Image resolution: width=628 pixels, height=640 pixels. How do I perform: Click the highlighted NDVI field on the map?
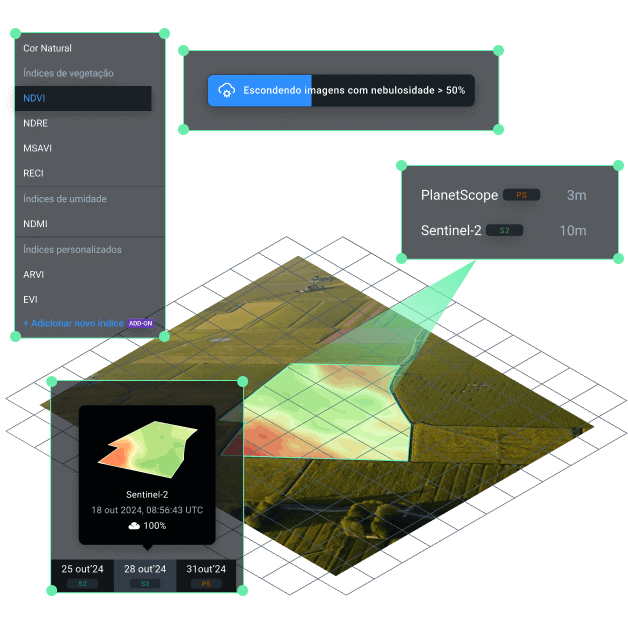[x=326, y=412]
